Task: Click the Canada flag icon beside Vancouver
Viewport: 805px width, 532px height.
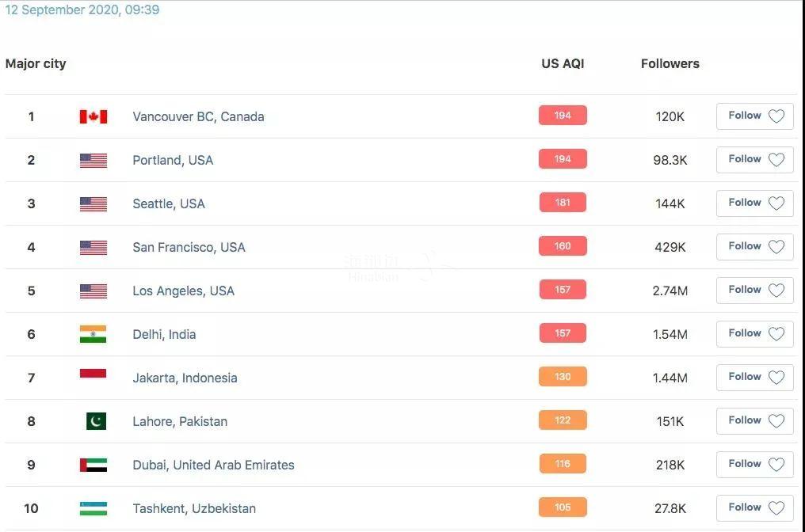Action: [x=93, y=117]
